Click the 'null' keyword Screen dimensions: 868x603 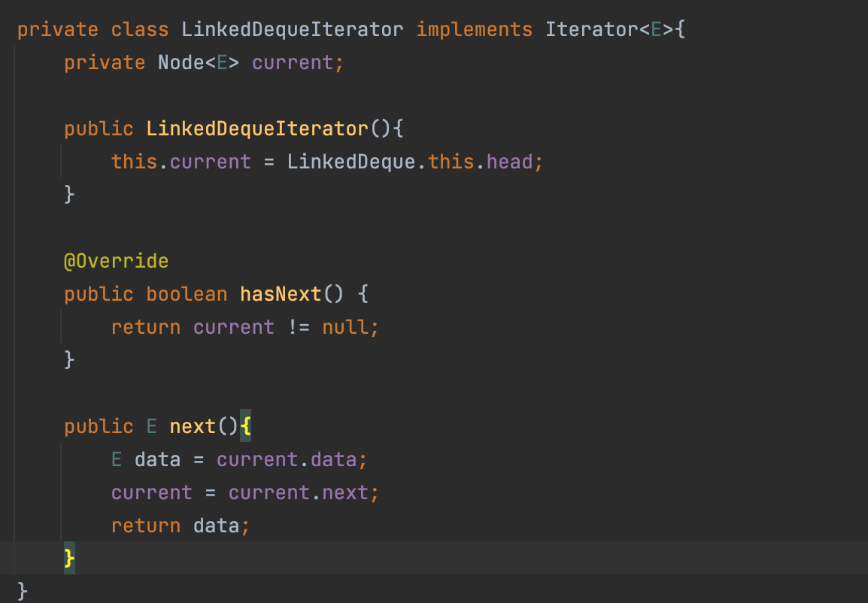point(345,327)
